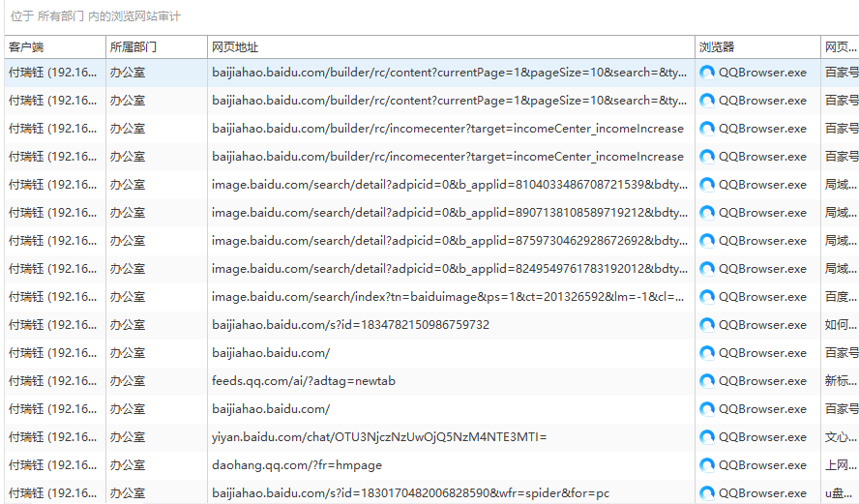Click 办公室 cell in feeds.qq.com row

pos(128,381)
